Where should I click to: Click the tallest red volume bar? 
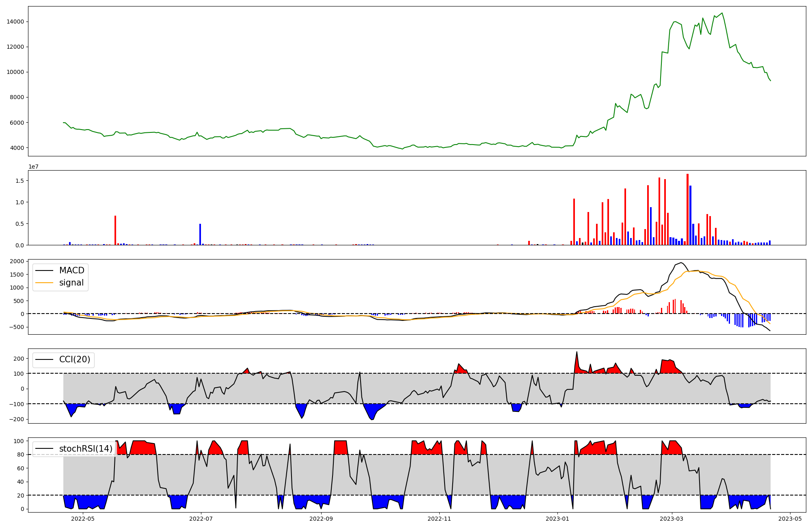pos(687,209)
